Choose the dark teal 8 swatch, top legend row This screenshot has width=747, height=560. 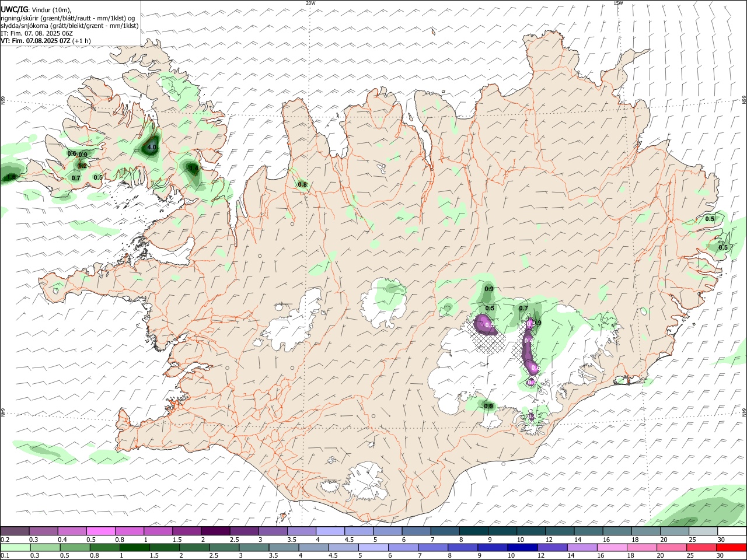point(473,531)
